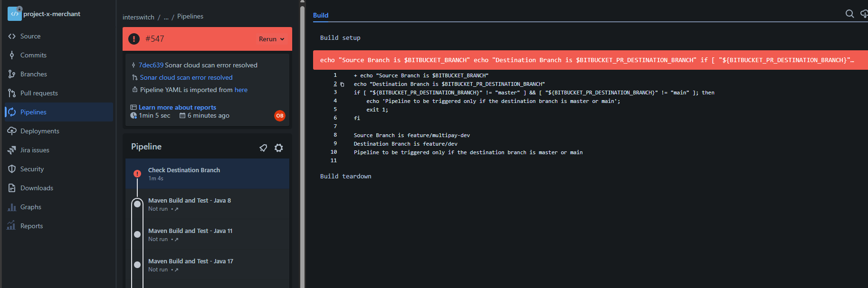Expand the Build setup section

(340, 38)
